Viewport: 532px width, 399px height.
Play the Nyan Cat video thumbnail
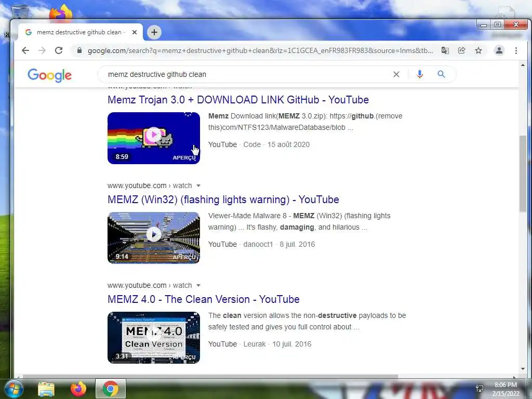[154, 138]
